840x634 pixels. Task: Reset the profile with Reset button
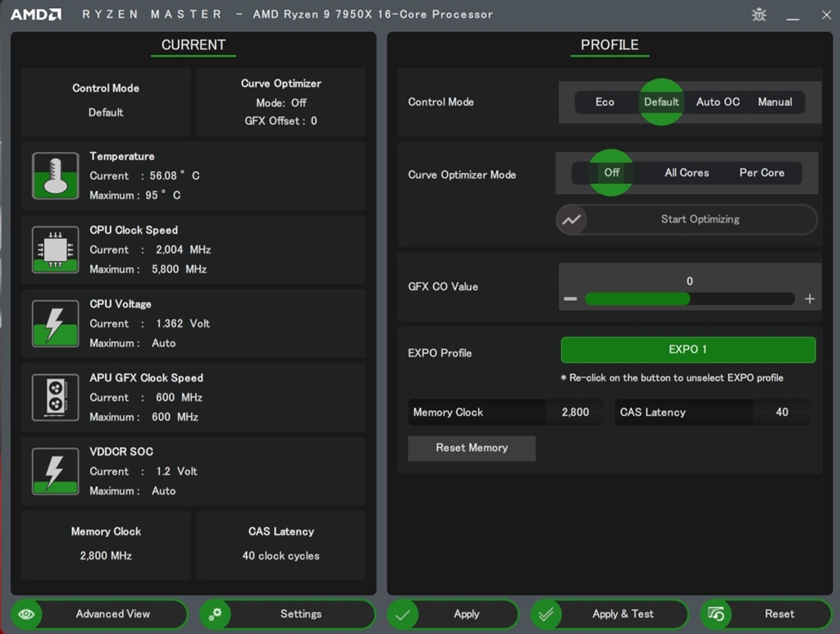[766, 614]
